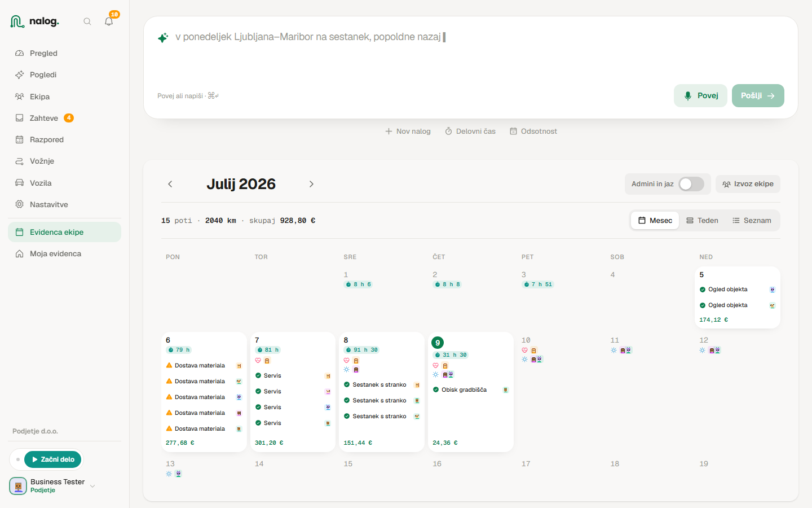Click the Ekipa people icon in sidebar
812x508 pixels.
(x=19, y=97)
